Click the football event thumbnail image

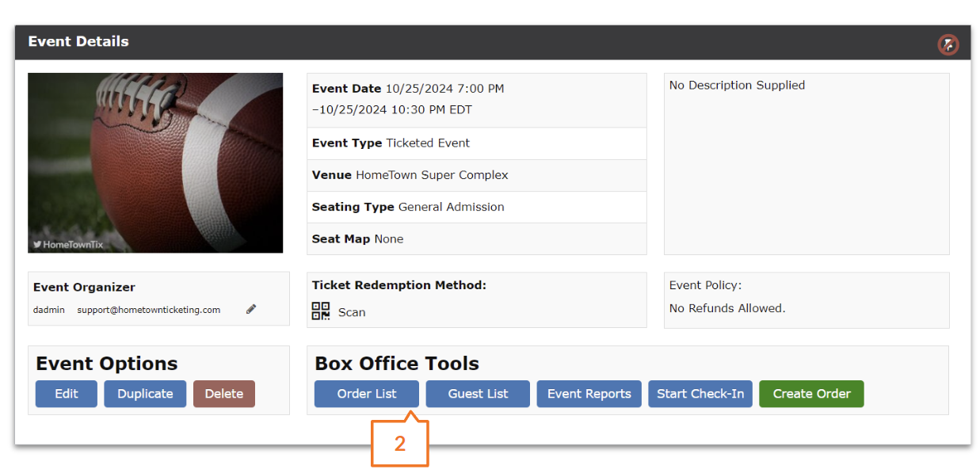(155, 162)
